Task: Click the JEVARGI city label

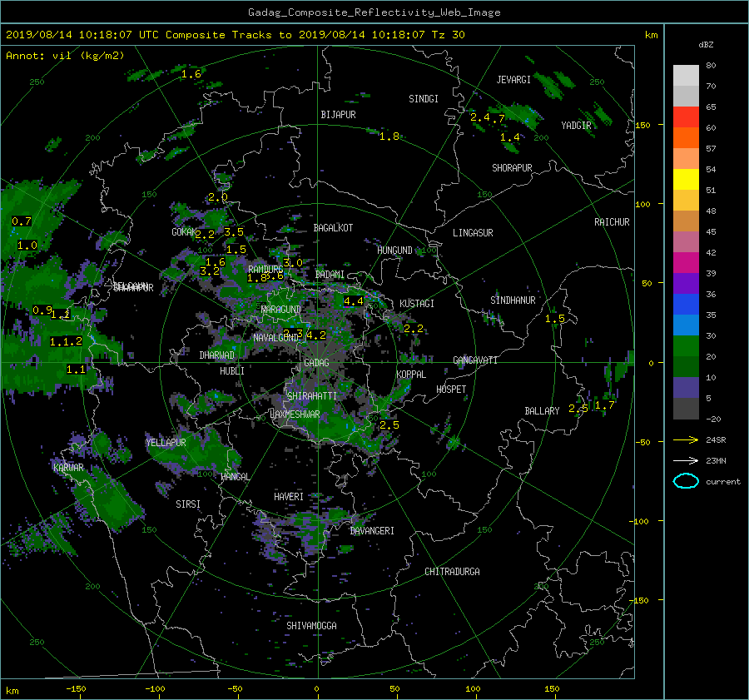Action: (513, 80)
